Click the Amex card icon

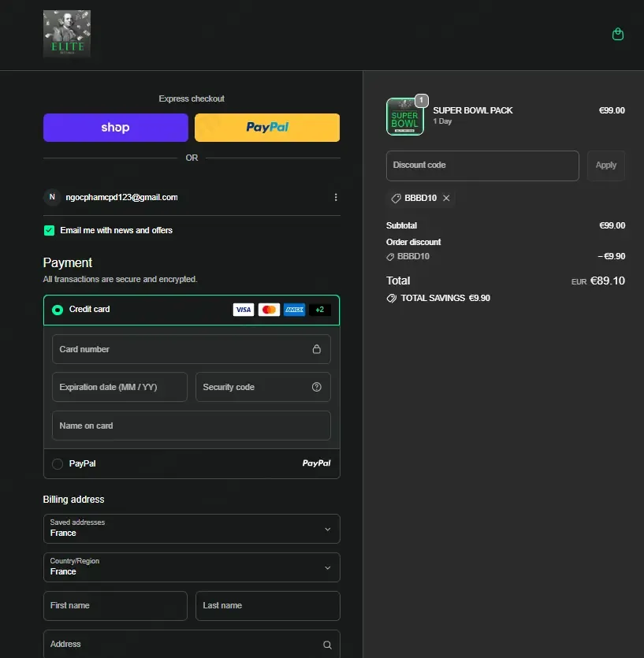point(294,310)
